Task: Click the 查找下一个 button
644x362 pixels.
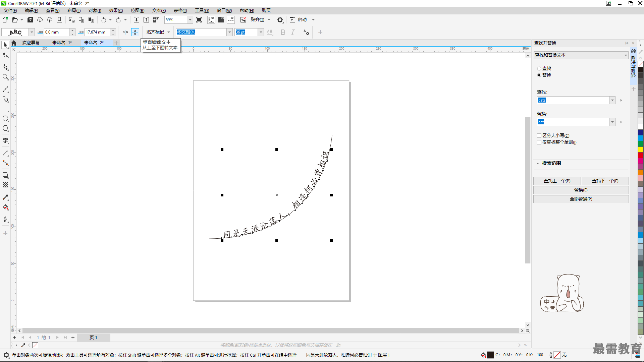Action: tap(605, 181)
